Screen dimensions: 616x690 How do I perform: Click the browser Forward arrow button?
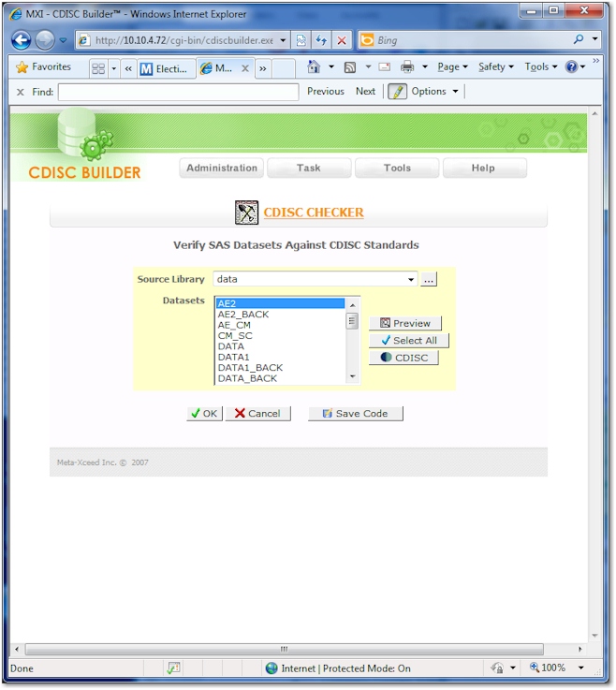click(x=44, y=40)
